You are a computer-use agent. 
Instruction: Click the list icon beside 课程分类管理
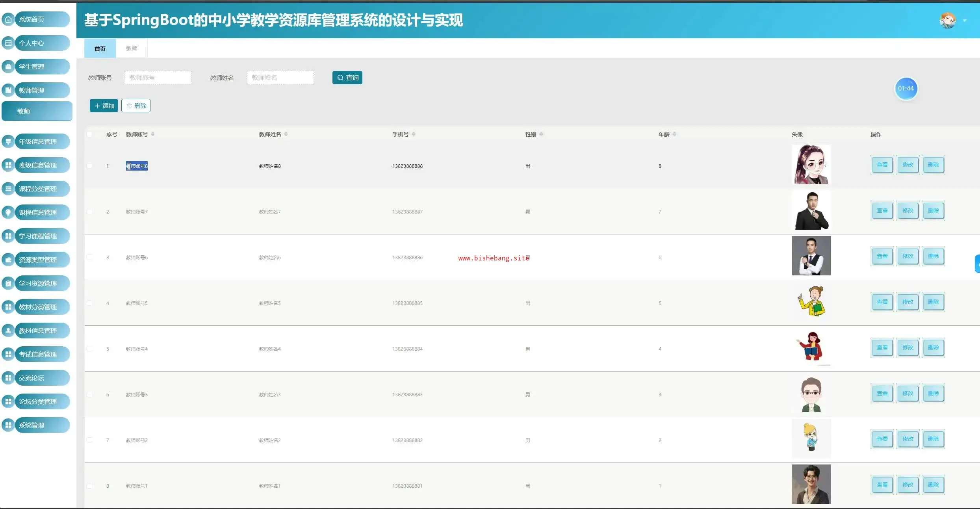(x=8, y=189)
